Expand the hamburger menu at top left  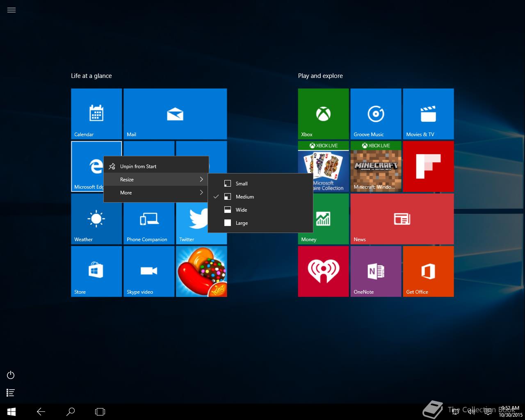tap(11, 10)
